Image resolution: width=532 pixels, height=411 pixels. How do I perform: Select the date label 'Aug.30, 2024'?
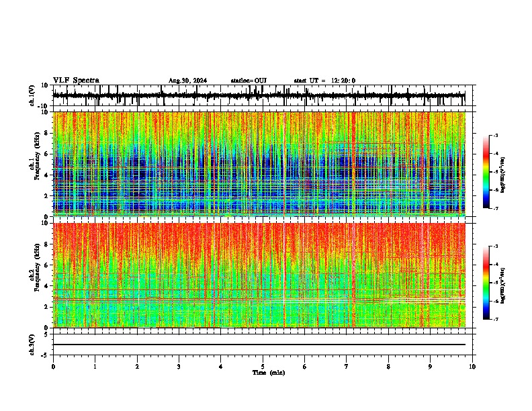[x=187, y=81]
